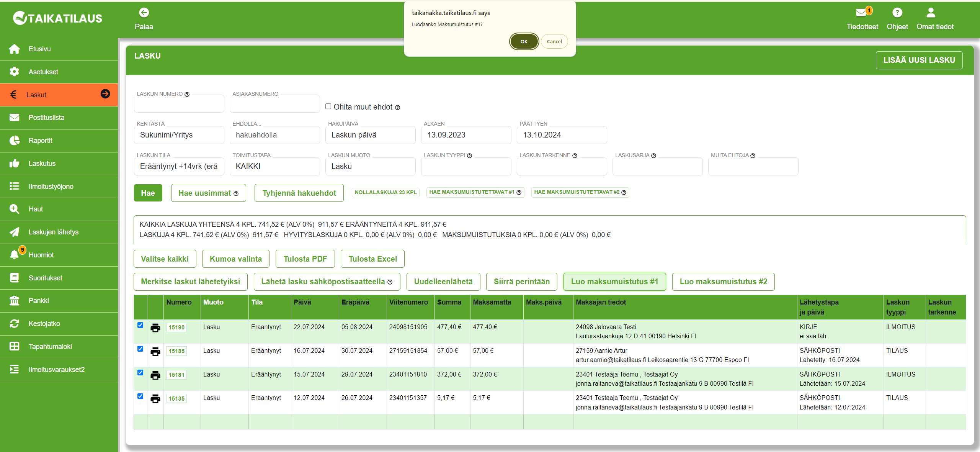980x452 pixels.
Task: Uncheck the checkbox for invoice 15135
Action: coord(140,396)
